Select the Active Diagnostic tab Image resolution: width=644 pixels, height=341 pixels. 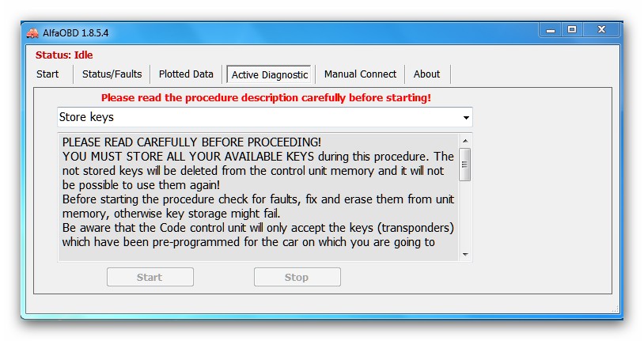coord(269,75)
